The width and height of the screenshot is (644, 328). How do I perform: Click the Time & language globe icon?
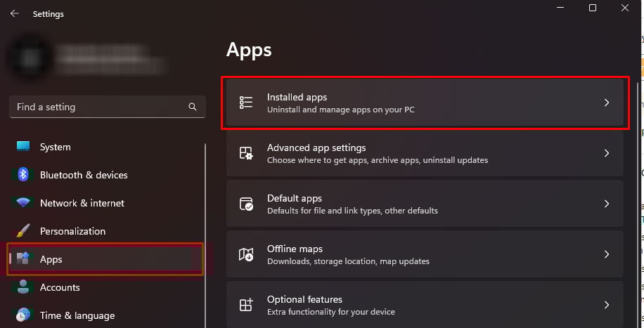[23, 315]
